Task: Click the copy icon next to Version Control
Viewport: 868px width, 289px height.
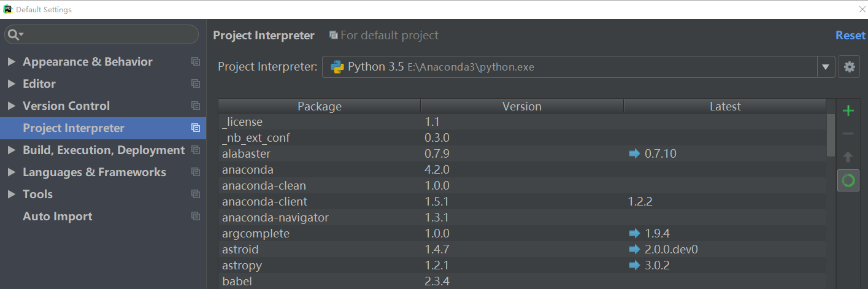Action: point(196,106)
